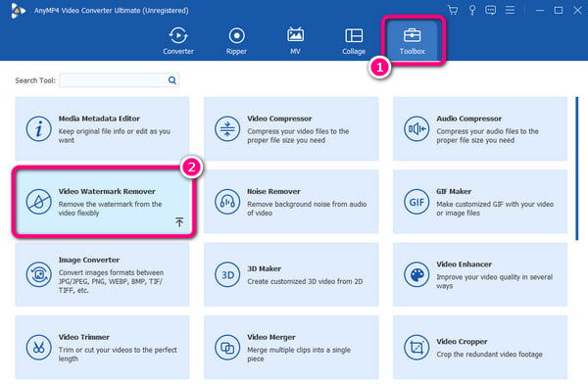
Task: Open Video Merger title
Action: [x=271, y=337]
